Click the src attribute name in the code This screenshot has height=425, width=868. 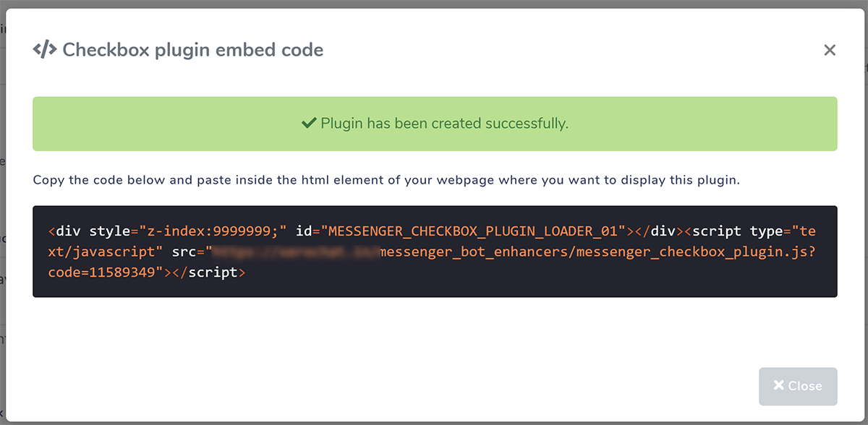185,252
